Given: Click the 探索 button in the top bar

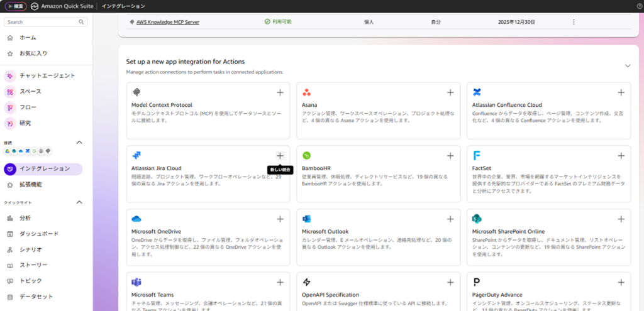Looking at the screenshot, I should [x=16, y=6].
